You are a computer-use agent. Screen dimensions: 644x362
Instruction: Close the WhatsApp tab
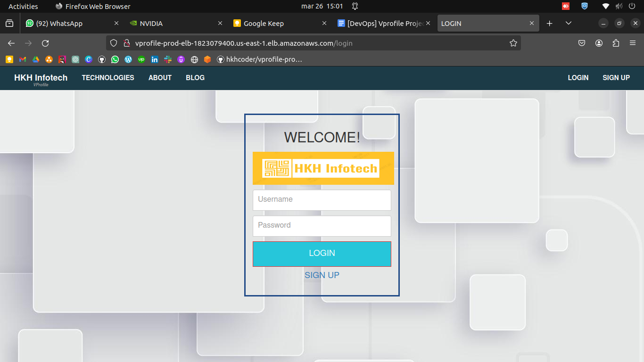point(116,23)
